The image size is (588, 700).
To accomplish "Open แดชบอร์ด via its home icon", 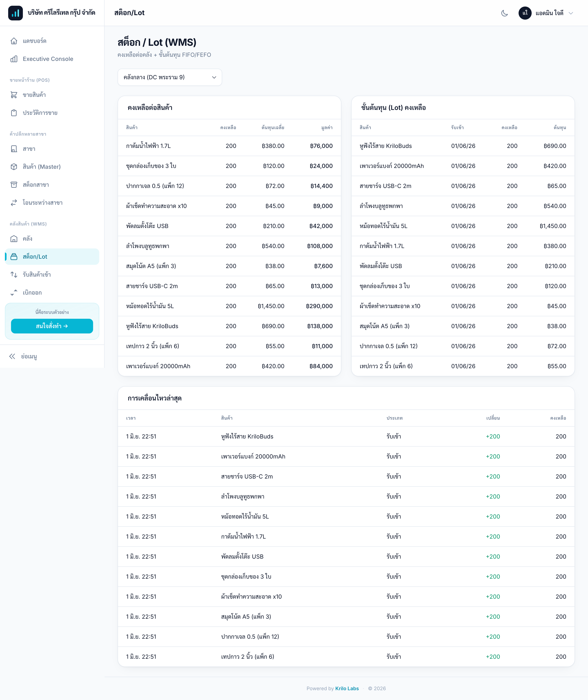I will pyautogui.click(x=14, y=41).
